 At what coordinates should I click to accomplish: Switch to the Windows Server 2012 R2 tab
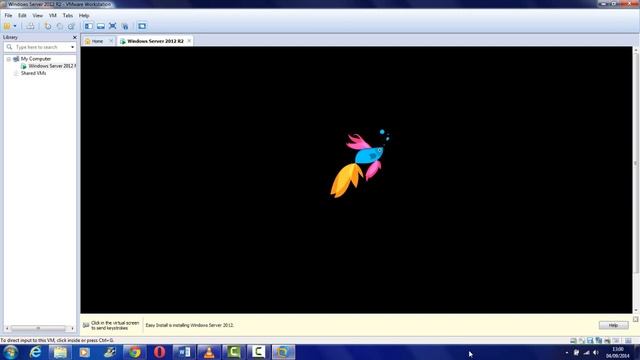155,41
